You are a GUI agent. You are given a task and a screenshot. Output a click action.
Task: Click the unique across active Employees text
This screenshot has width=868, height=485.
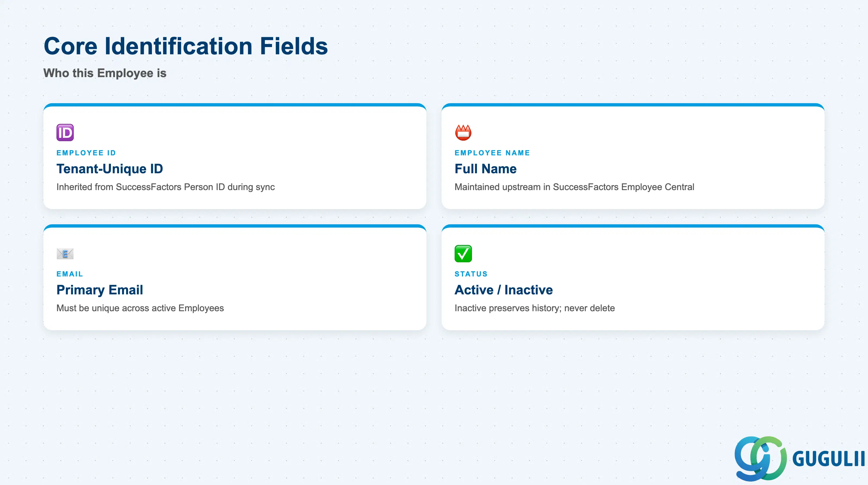click(140, 308)
